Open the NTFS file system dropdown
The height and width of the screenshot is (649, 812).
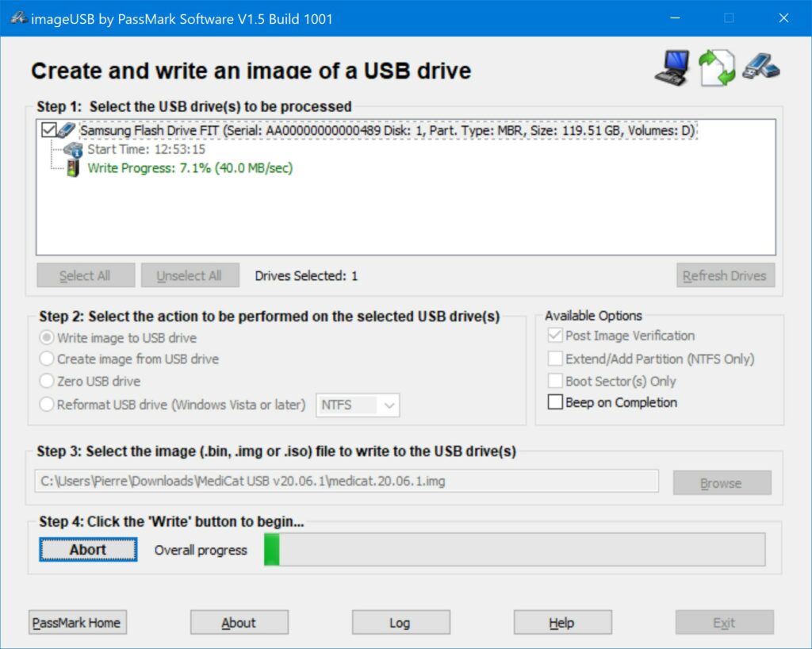358,405
